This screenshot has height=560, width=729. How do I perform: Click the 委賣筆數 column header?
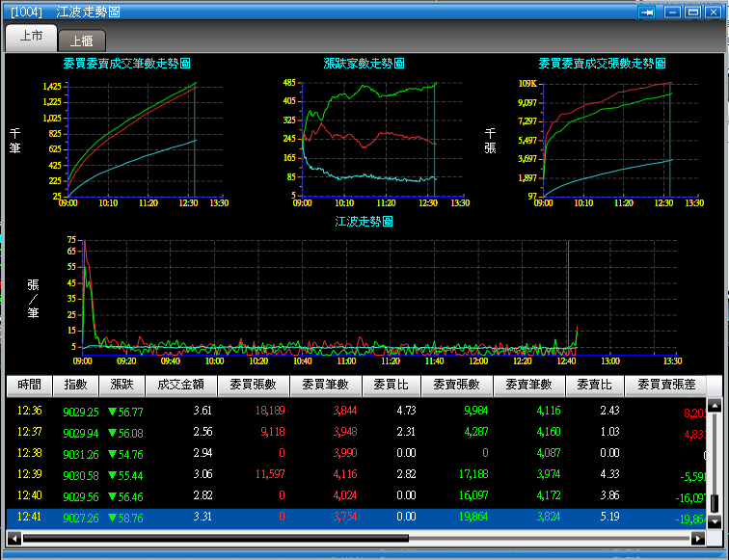529,386
